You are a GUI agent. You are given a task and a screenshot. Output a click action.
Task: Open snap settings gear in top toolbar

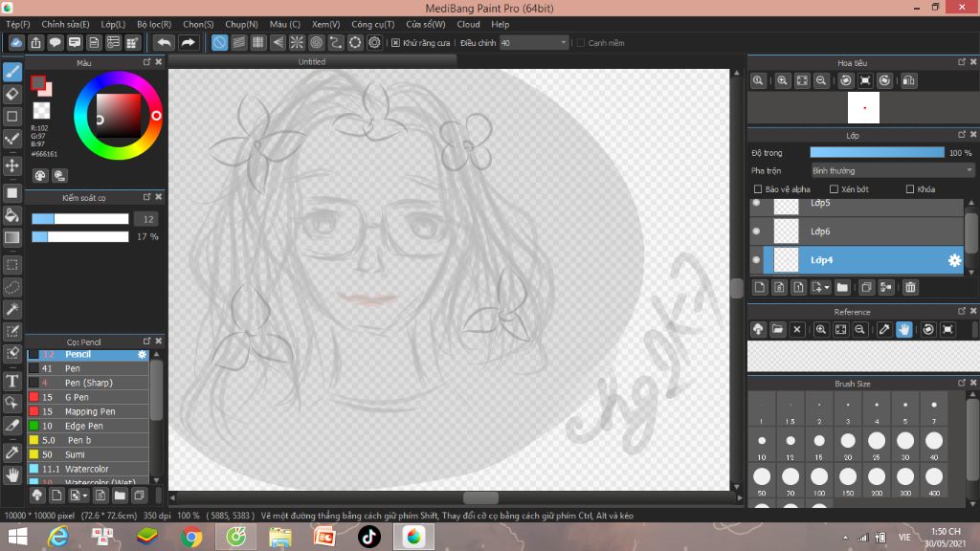pyautogui.click(x=374, y=42)
